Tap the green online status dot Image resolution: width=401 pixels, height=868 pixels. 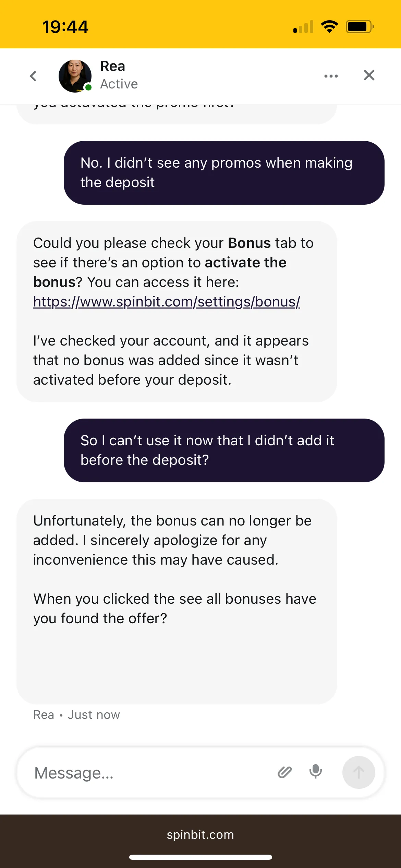point(88,87)
